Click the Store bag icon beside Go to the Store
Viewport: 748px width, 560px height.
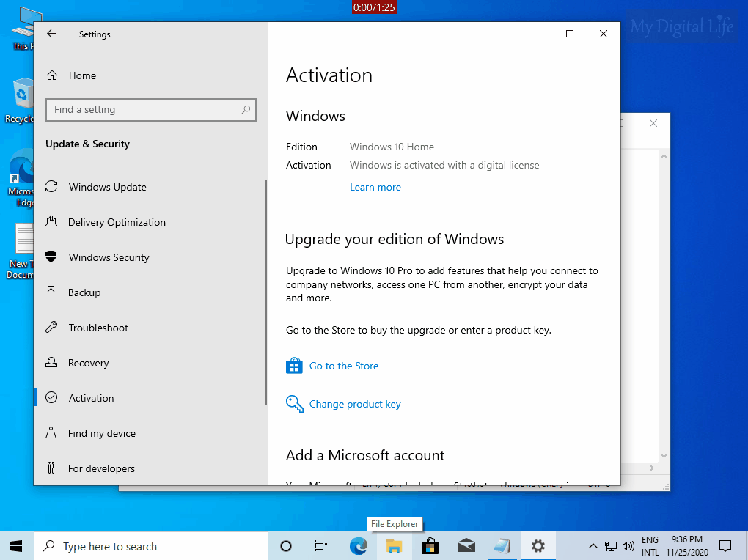point(294,365)
